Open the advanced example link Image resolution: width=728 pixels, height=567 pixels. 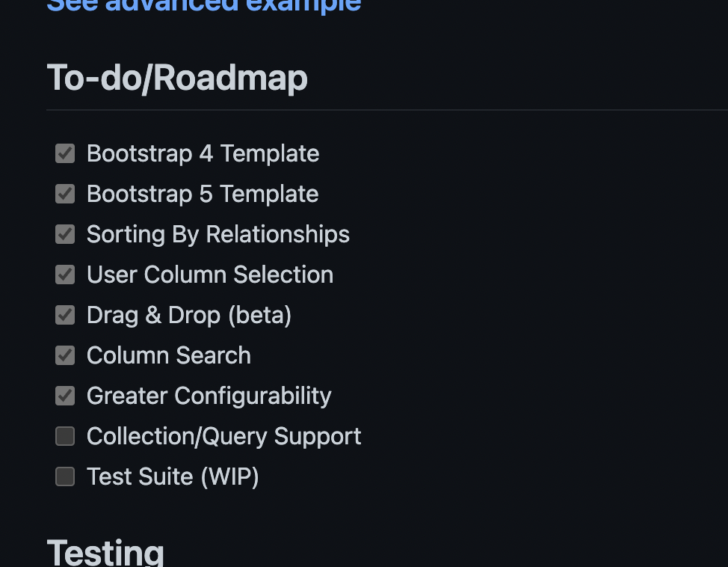(203, 6)
